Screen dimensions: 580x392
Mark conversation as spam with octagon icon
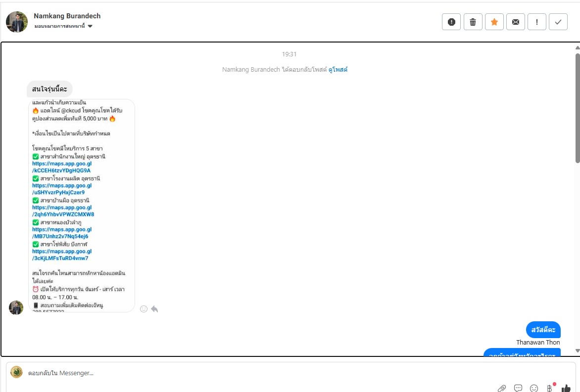point(451,22)
